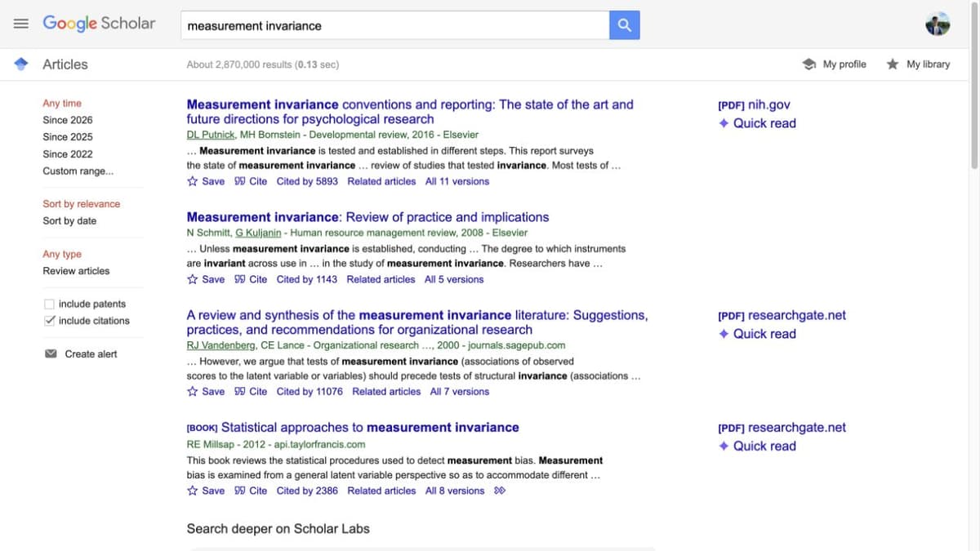This screenshot has width=980, height=551.
Task: Filter results Since 2025
Action: (68, 137)
